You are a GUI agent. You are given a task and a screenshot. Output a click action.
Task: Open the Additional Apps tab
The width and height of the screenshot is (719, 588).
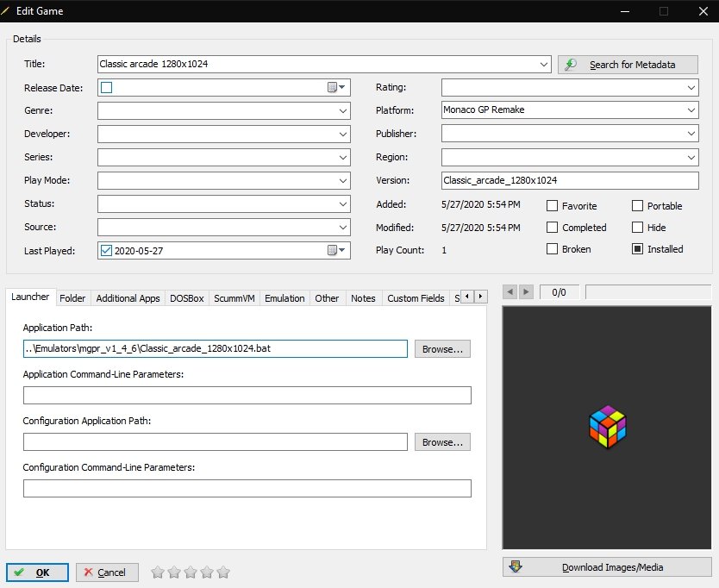click(x=128, y=298)
